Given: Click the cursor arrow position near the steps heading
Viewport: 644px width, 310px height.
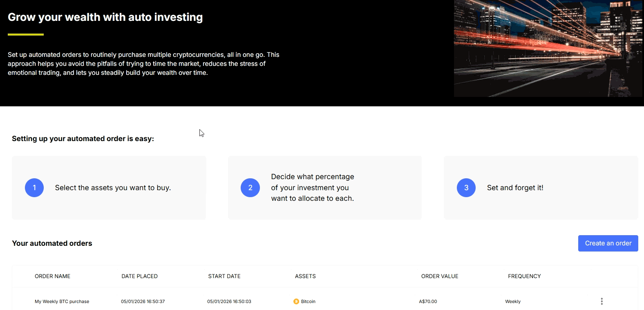Looking at the screenshot, I should (x=201, y=133).
